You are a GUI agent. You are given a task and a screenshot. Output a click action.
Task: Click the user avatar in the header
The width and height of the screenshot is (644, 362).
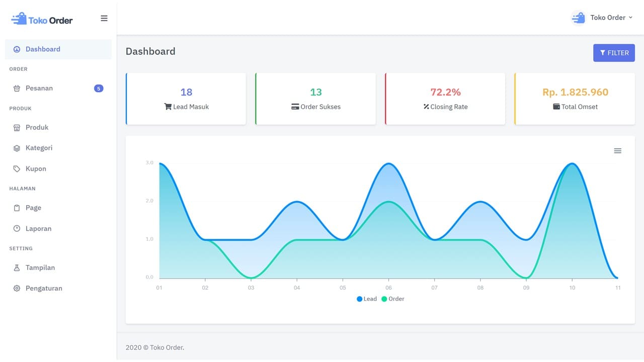579,18
